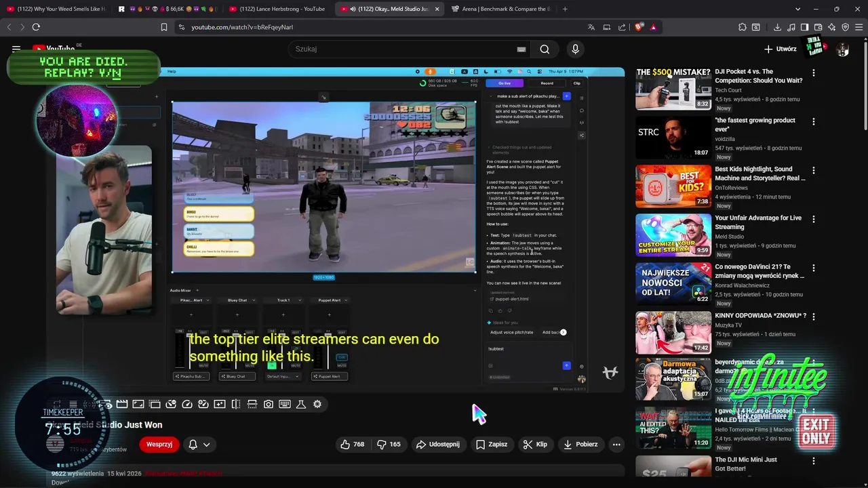Screen dimensions: 868x488
Task: Click Pobierz to download video
Action: coord(580,445)
